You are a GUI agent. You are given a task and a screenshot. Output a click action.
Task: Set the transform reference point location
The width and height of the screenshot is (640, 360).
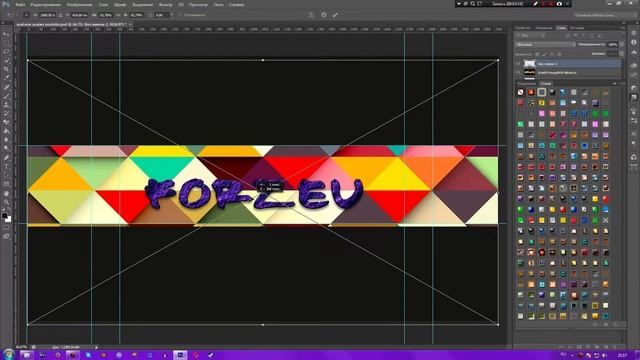[26, 15]
